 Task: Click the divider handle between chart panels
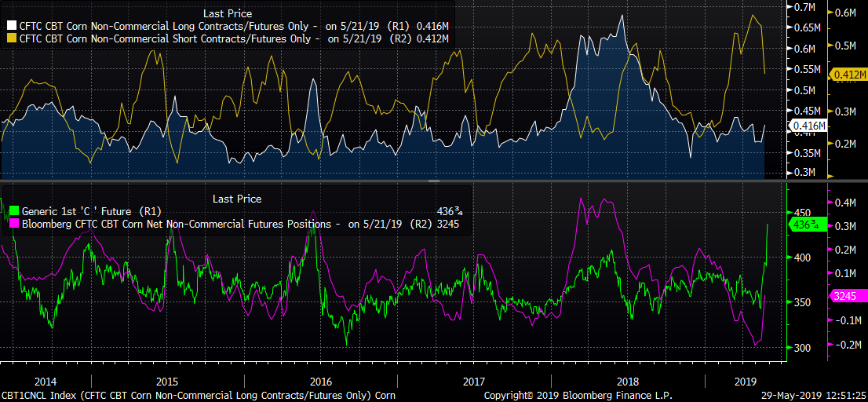[434, 181]
